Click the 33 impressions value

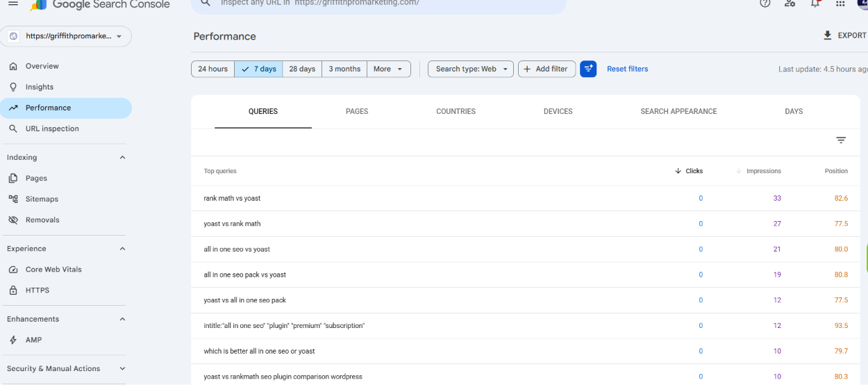777,198
